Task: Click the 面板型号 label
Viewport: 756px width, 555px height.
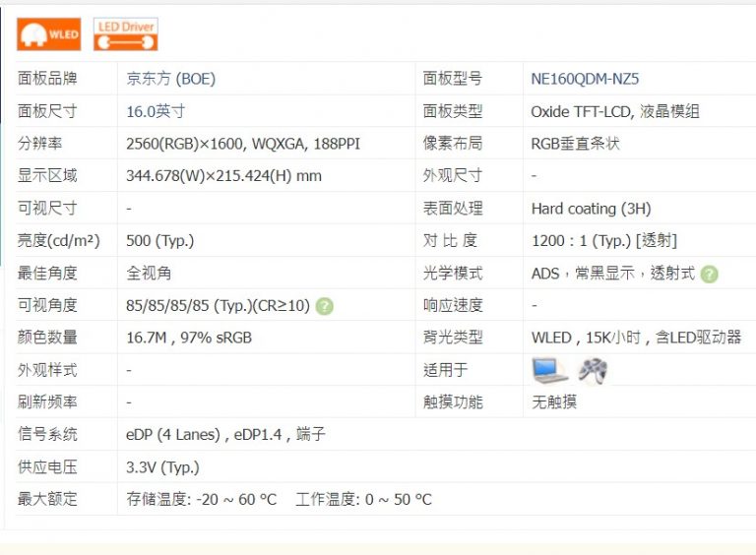Action: click(x=452, y=79)
